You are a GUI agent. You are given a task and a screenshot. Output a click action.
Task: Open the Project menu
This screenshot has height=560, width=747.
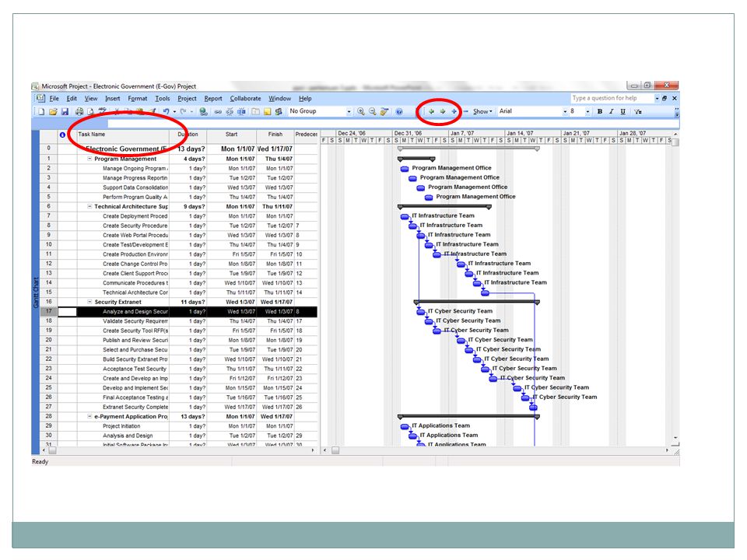pyautogui.click(x=187, y=99)
